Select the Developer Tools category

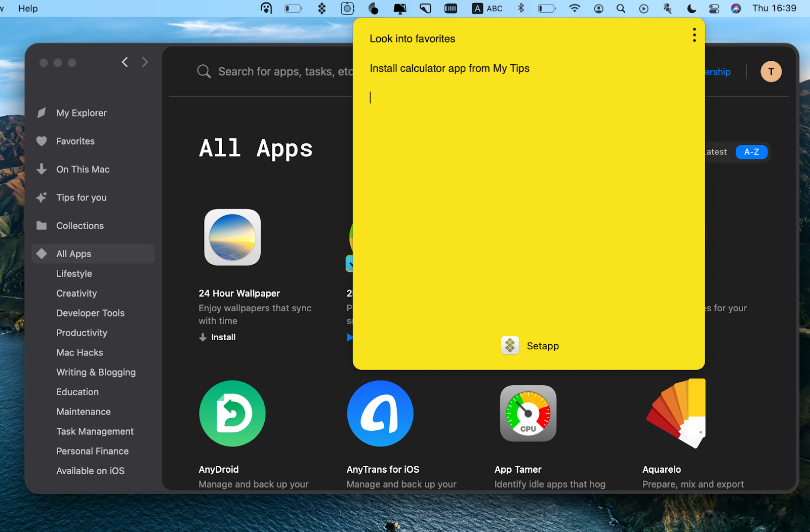click(x=90, y=313)
